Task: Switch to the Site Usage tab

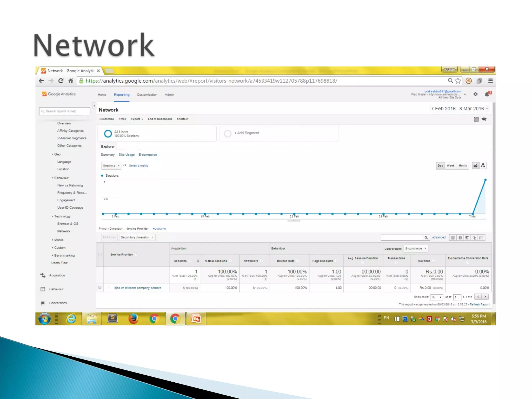Action: (x=127, y=155)
